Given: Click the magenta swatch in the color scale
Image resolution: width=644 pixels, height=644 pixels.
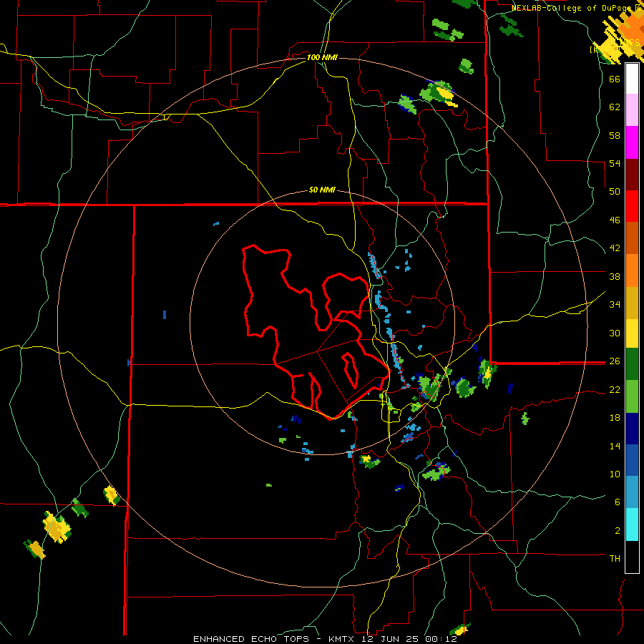Looking at the screenshot, I should coord(632,142).
